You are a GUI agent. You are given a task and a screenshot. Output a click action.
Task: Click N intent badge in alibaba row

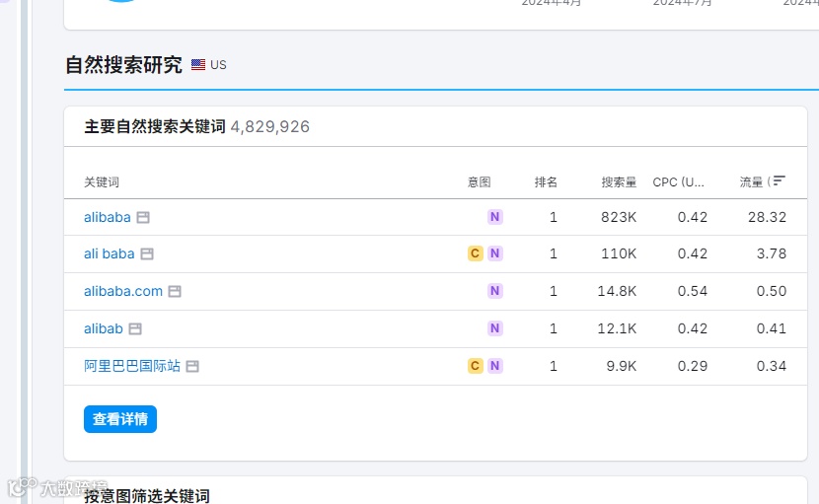pos(494,217)
